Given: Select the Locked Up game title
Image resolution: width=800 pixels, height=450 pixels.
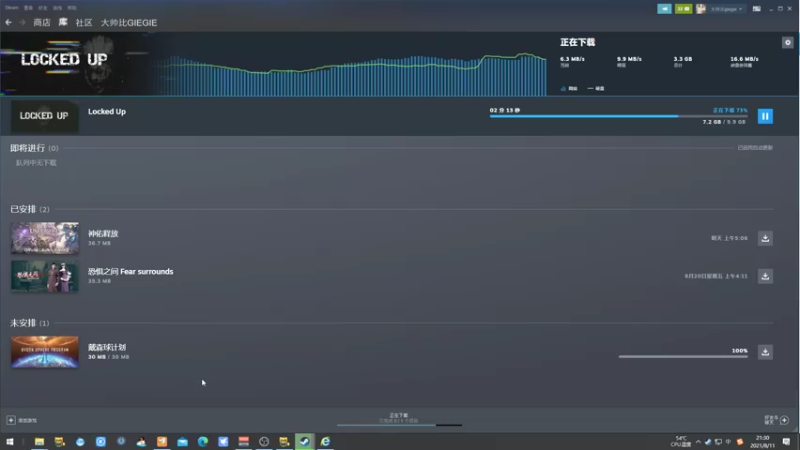Looking at the screenshot, I should pyautogui.click(x=107, y=111).
